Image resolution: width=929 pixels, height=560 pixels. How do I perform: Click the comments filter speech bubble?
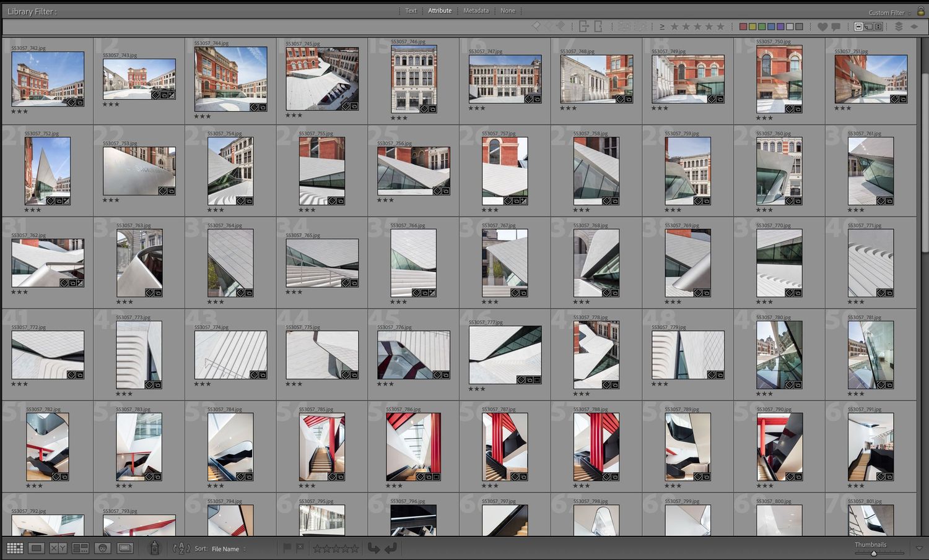(835, 27)
